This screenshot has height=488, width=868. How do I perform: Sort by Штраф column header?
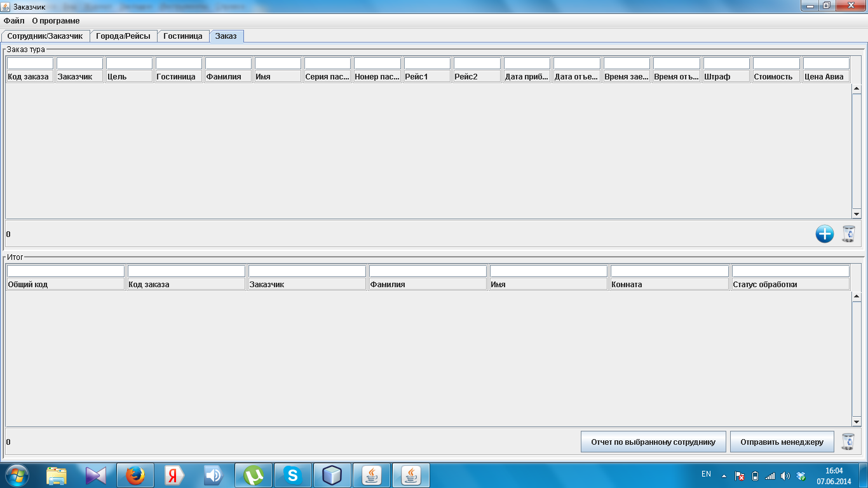point(726,76)
